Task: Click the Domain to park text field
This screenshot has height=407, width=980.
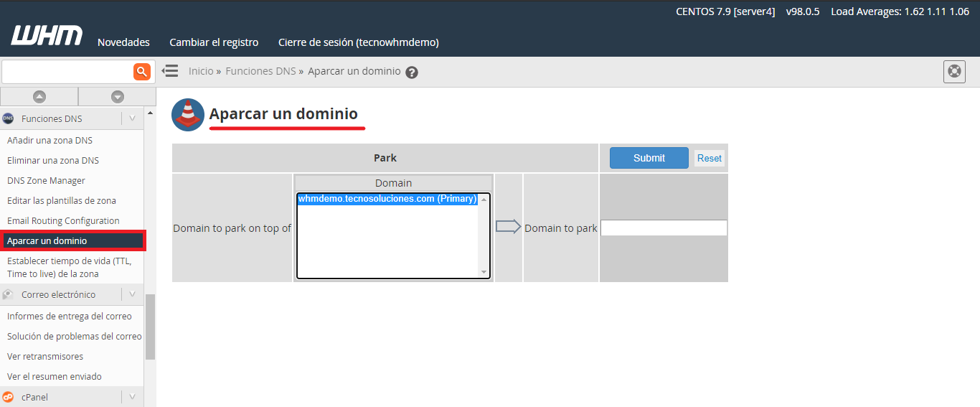Action: [664, 228]
